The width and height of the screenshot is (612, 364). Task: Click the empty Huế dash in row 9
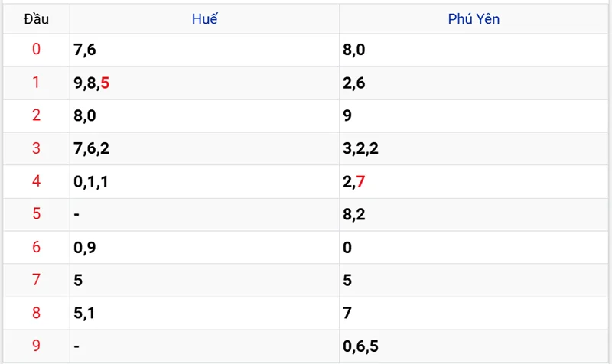point(76,346)
